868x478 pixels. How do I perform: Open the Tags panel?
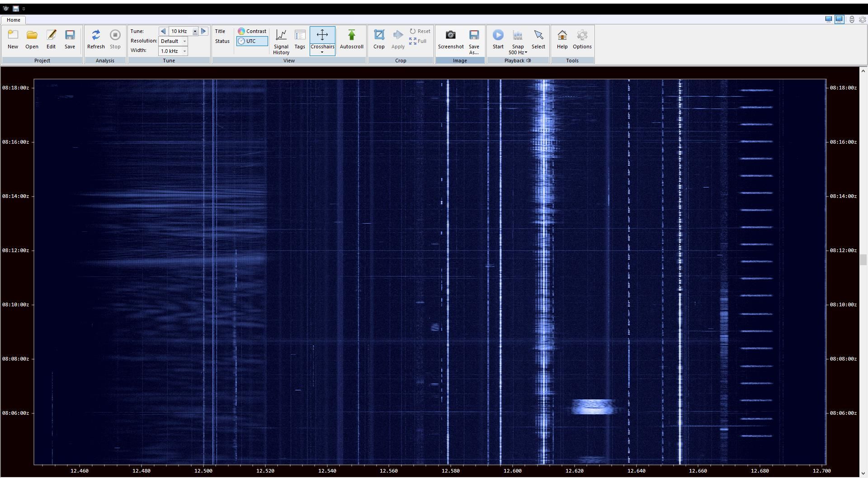tap(300, 36)
